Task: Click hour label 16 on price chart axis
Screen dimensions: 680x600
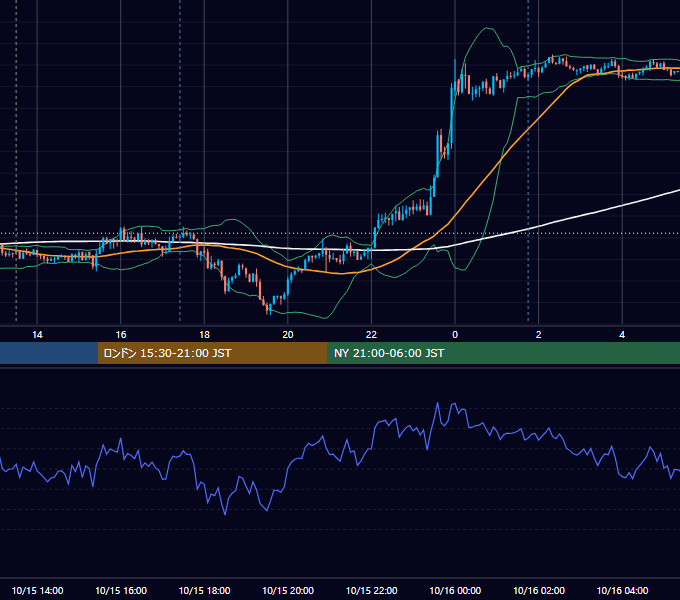Action: (x=121, y=335)
